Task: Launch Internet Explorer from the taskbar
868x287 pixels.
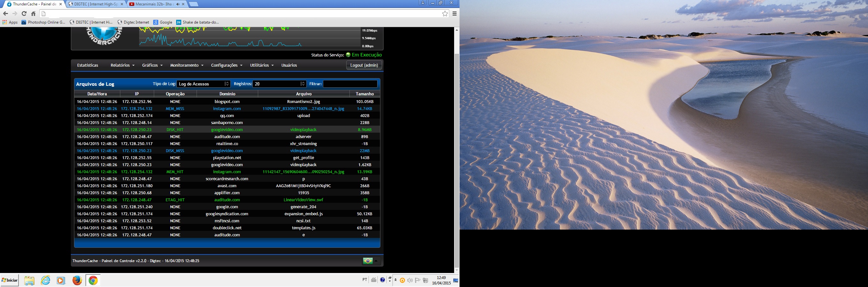Action: (x=45, y=280)
